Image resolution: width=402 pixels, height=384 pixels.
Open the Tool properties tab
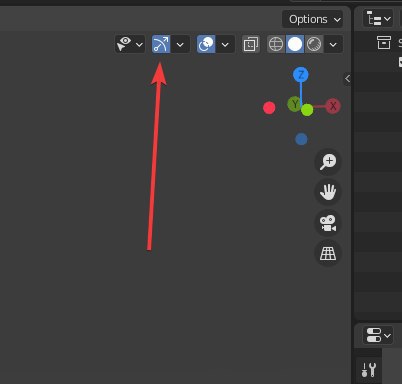pos(369,370)
